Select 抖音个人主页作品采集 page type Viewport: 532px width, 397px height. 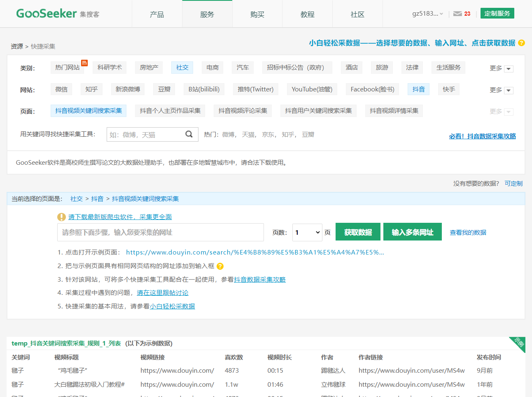pyautogui.click(x=170, y=111)
